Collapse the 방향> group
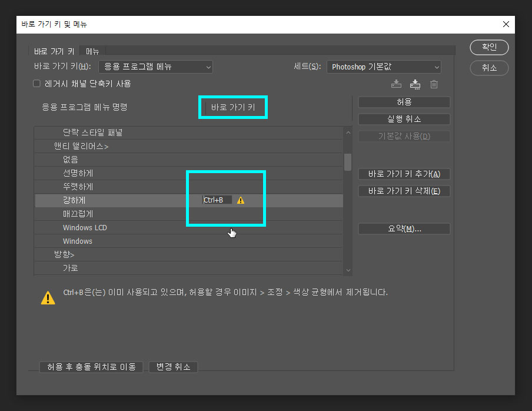 click(x=64, y=254)
